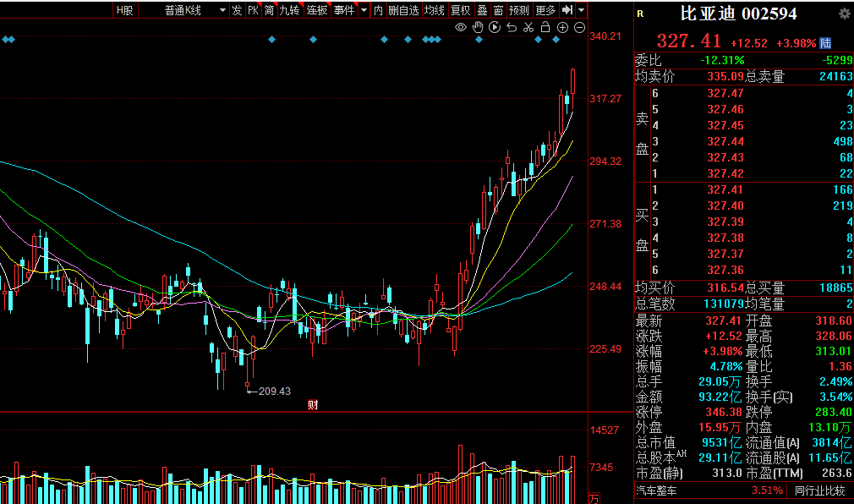
Task: Click the arrow-to-bar collapse panel icon
Action: 567,10
